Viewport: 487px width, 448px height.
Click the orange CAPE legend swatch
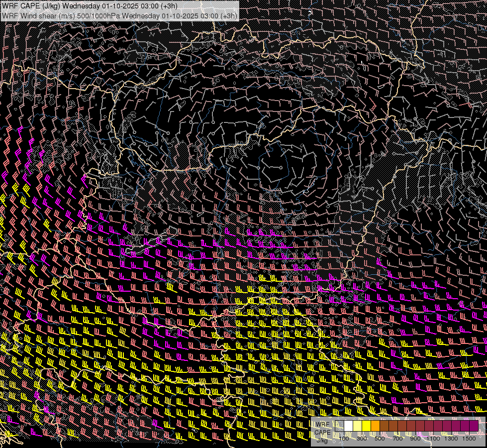point(376,426)
